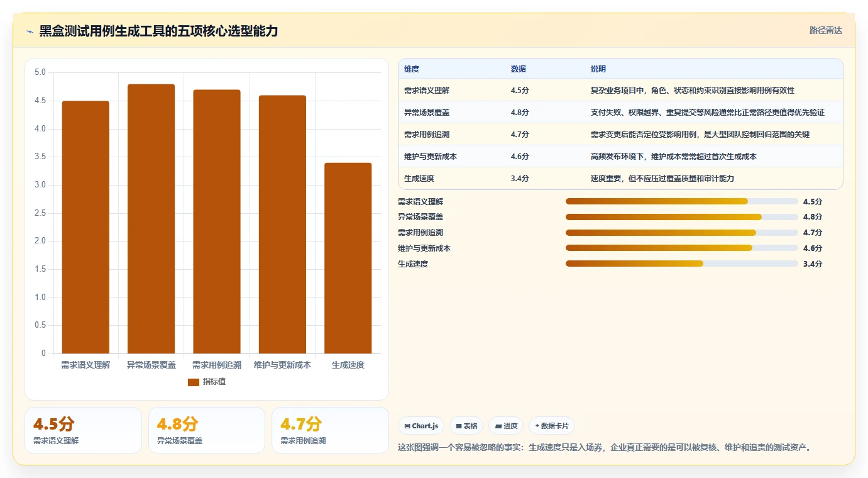Click description starting 支付失败、权限越界
This screenshot has height=478, width=868.
click(x=708, y=113)
